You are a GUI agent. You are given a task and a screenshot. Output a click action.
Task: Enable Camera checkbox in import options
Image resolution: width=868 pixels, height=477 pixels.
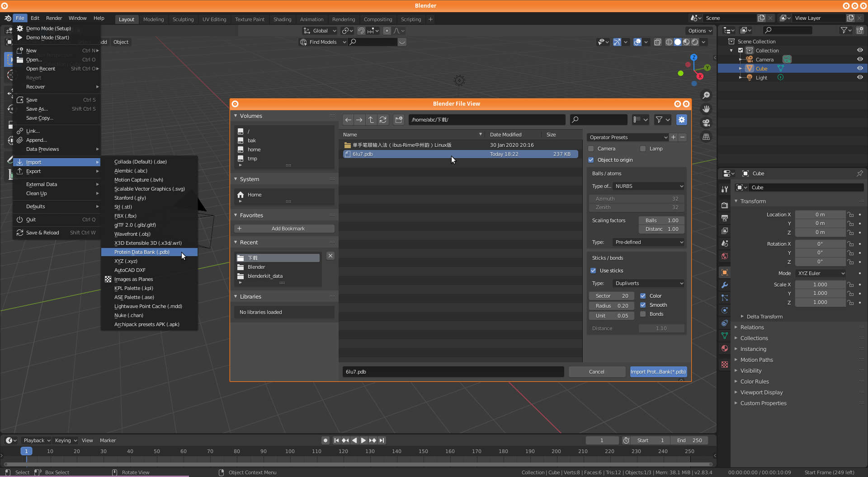point(591,149)
